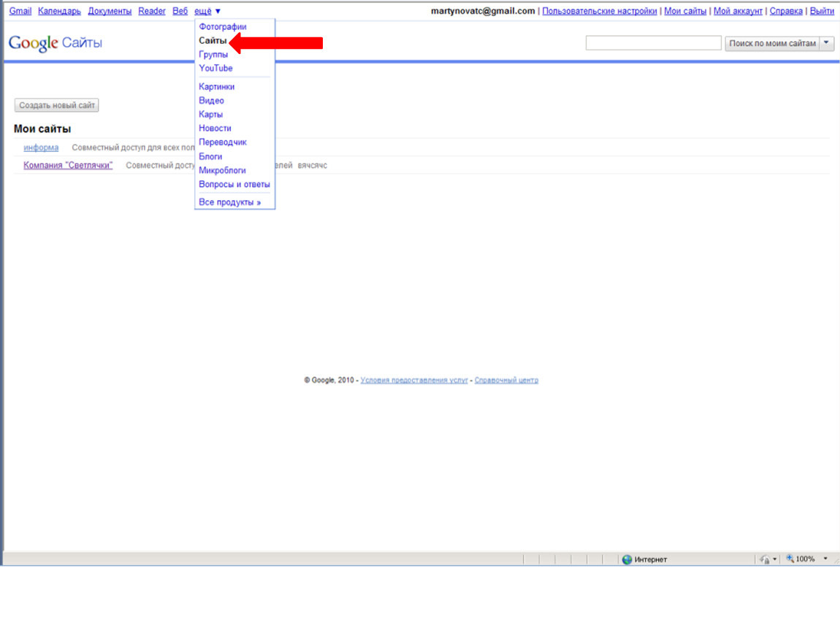Open the Справка help link
The height and width of the screenshot is (631, 840).
coord(786,11)
